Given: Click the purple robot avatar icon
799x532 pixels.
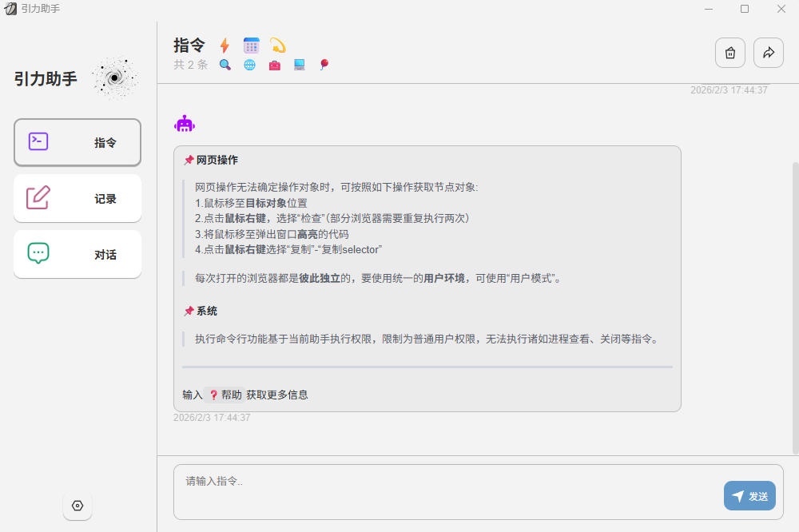Looking at the screenshot, I should 185,124.
